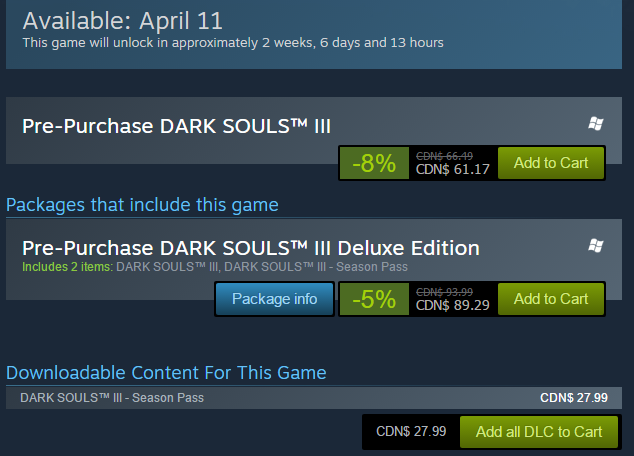Screen dimensions: 634x456
Task: Select the CDN$ 61.17 discounted price
Action: [452, 169]
